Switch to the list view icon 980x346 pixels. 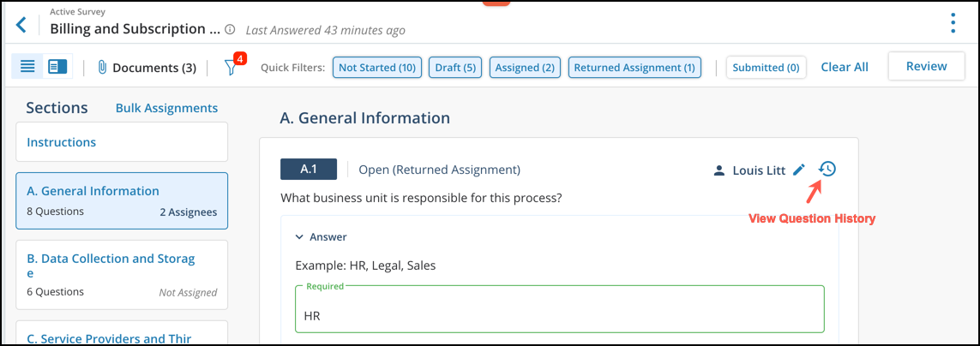(27, 67)
